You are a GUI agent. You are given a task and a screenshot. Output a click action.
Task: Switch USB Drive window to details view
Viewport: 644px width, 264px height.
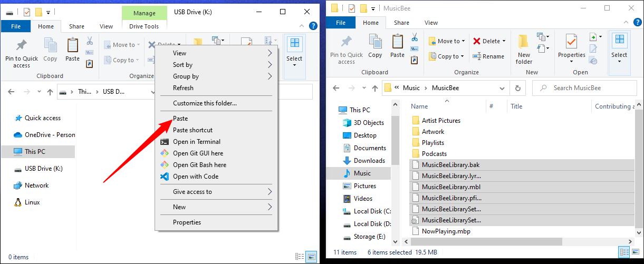tap(300, 257)
